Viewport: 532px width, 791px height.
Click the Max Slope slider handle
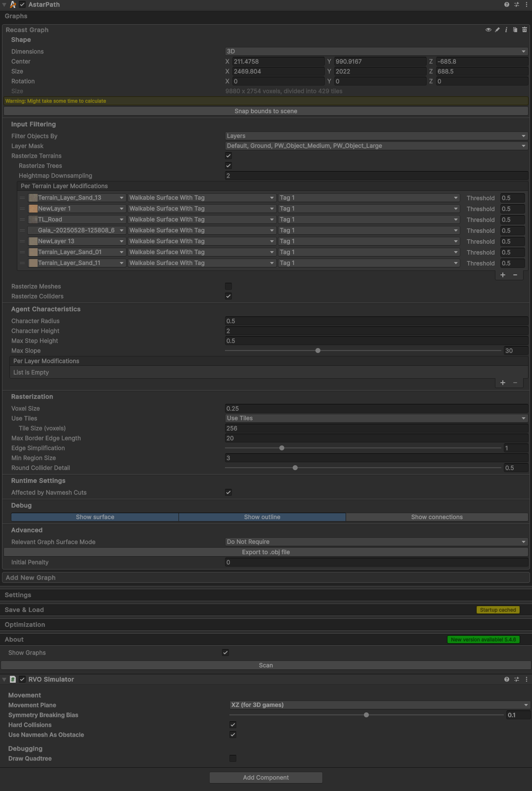pos(318,351)
